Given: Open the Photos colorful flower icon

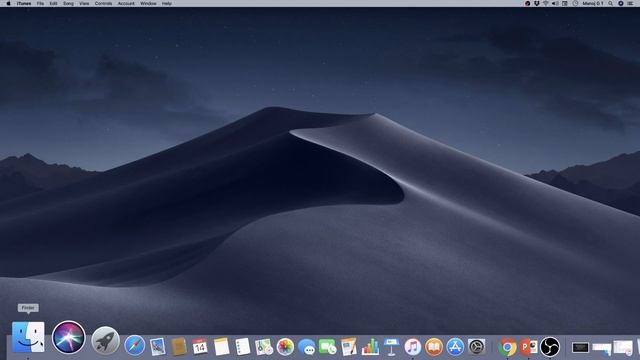Looking at the screenshot, I should [285, 347].
